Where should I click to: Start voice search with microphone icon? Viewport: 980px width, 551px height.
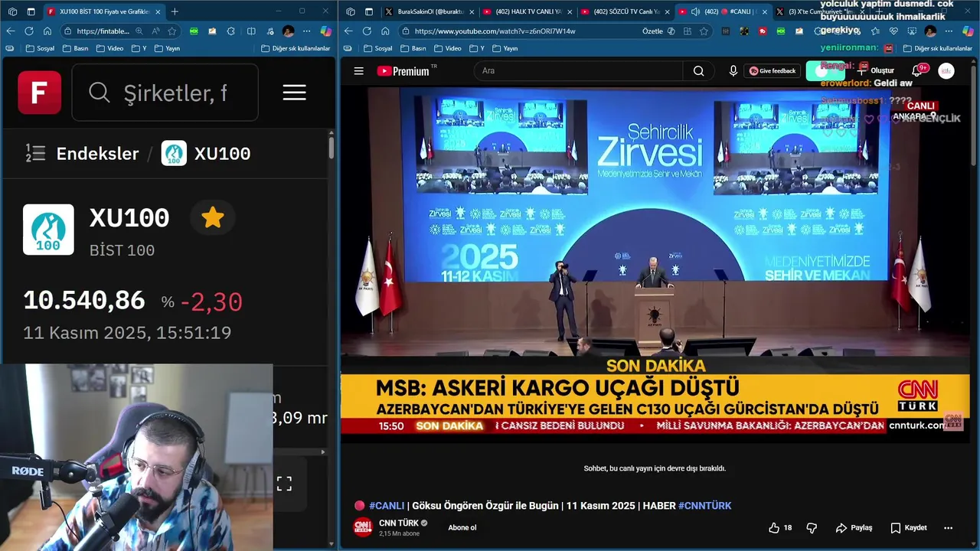pyautogui.click(x=733, y=70)
